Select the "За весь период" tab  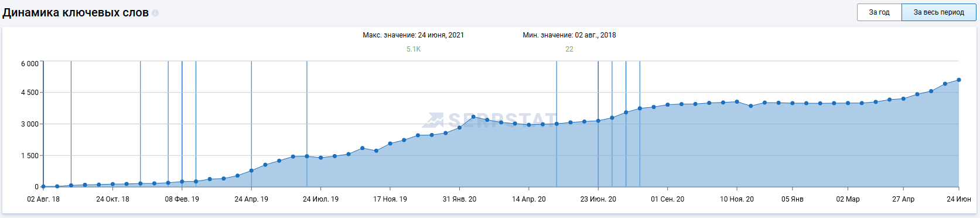click(939, 12)
